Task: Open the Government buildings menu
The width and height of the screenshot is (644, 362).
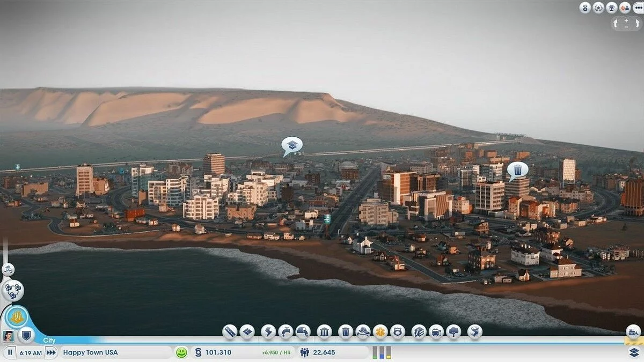Action: point(324,331)
